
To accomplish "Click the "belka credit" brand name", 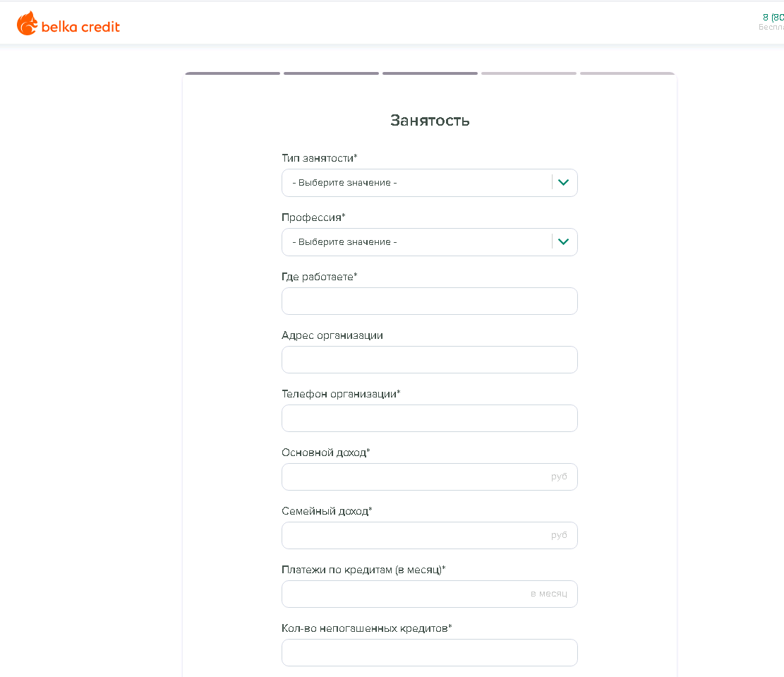I will [x=79, y=27].
